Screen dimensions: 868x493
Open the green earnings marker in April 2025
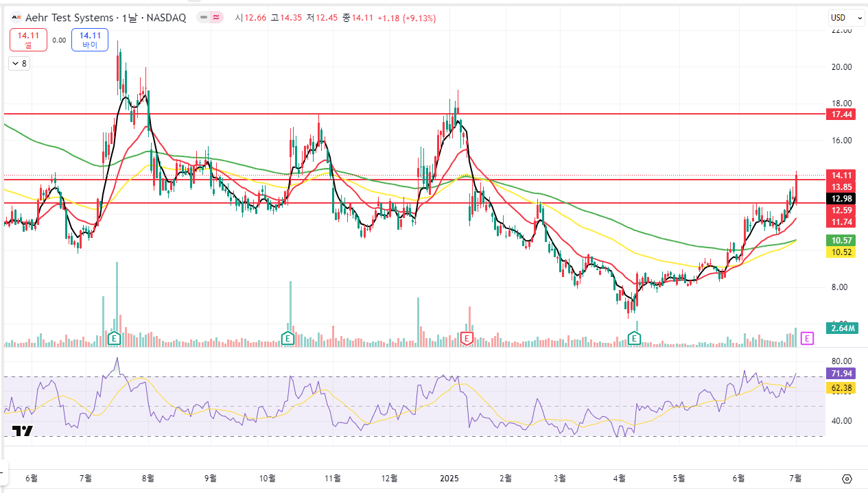tap(635, 338)
